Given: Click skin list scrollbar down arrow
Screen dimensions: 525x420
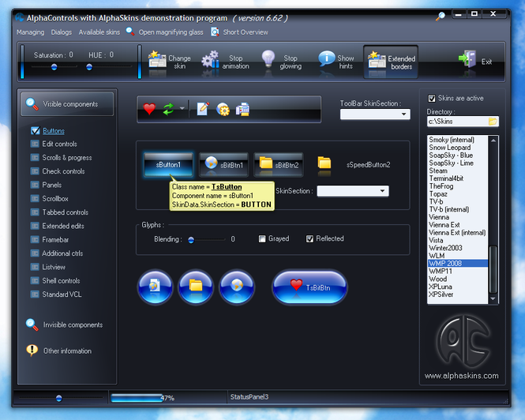Looking at the screenshot, I should tap(493, 298).
